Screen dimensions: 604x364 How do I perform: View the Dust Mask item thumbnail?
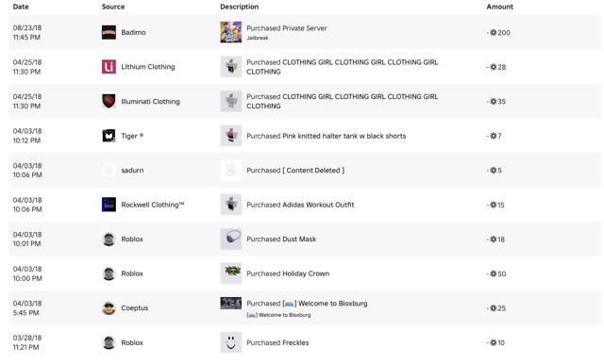pos(230,239)
